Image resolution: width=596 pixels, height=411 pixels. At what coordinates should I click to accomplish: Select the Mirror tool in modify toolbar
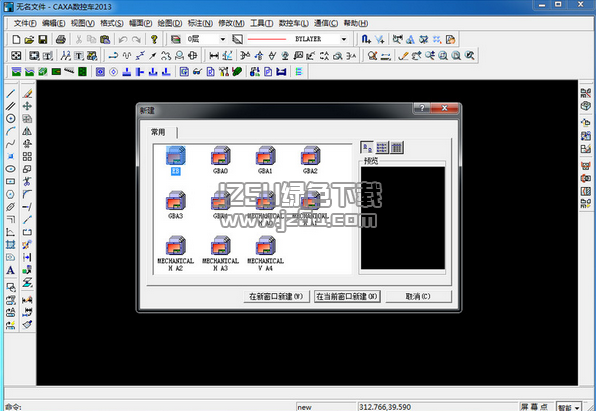(27, 131)
